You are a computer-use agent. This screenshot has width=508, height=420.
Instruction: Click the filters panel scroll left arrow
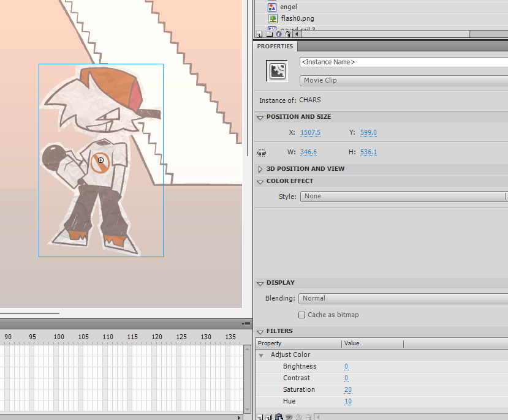318,417
